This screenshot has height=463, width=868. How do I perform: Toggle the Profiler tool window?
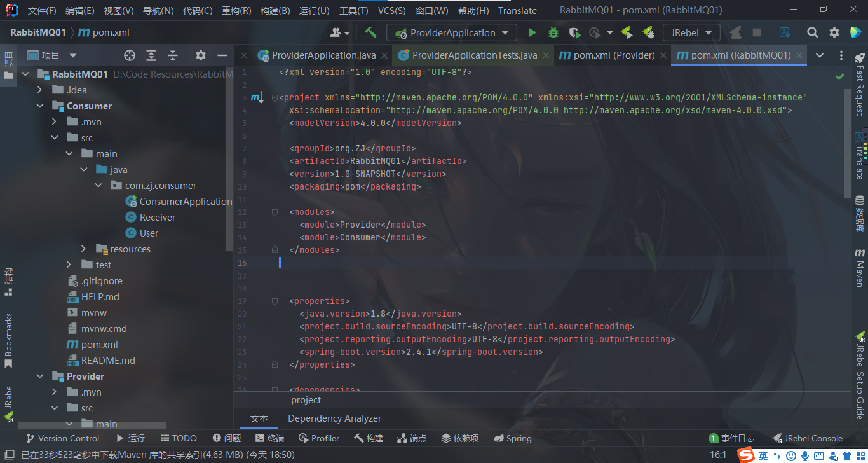pyautogui.click(x=318, y=438)
